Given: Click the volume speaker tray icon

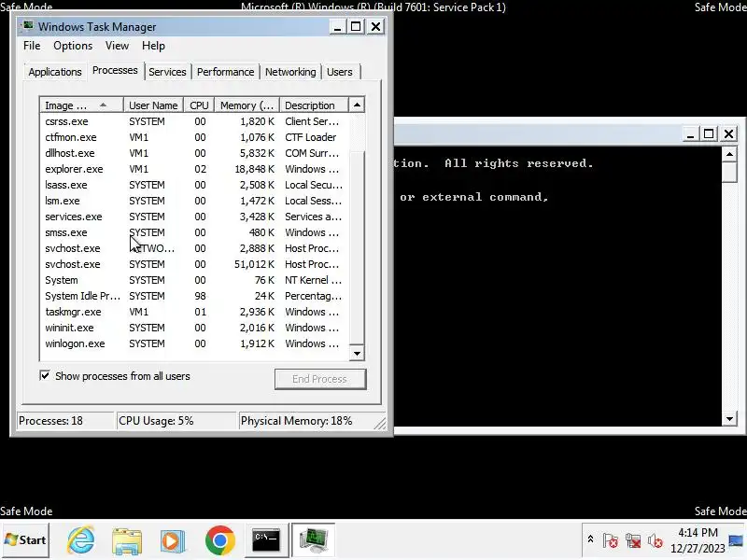Looking at the screenshot, I should [x=655, y=541].
